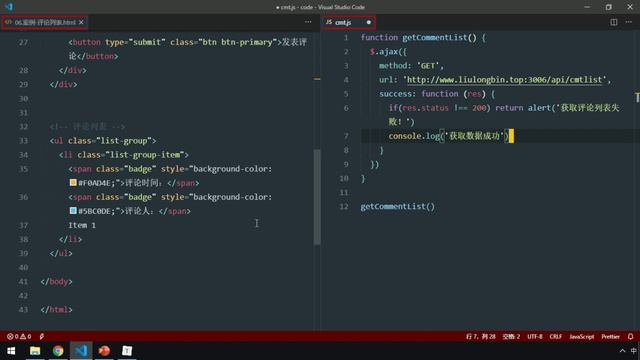The height and width of the screenshot is (360, 640).
Task: Switch to VS Code taskbar icon
Action: tap(81, 351)
